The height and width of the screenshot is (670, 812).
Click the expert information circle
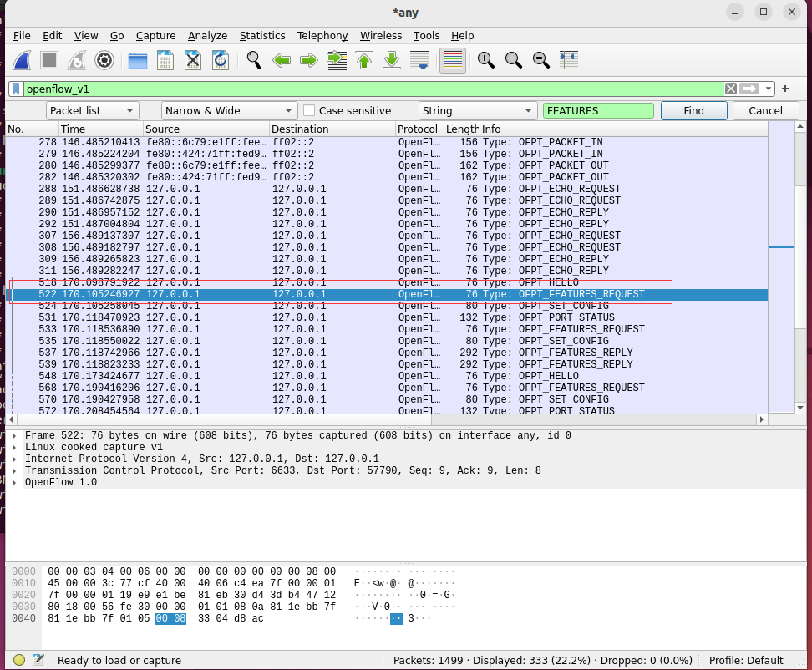tap(19, 660)
